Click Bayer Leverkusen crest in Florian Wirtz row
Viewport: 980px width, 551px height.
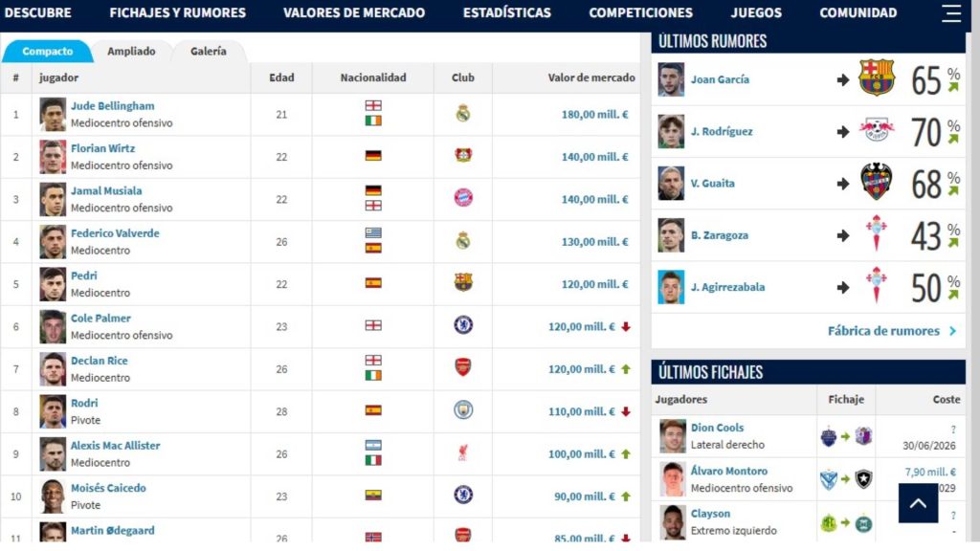point(463,156)
